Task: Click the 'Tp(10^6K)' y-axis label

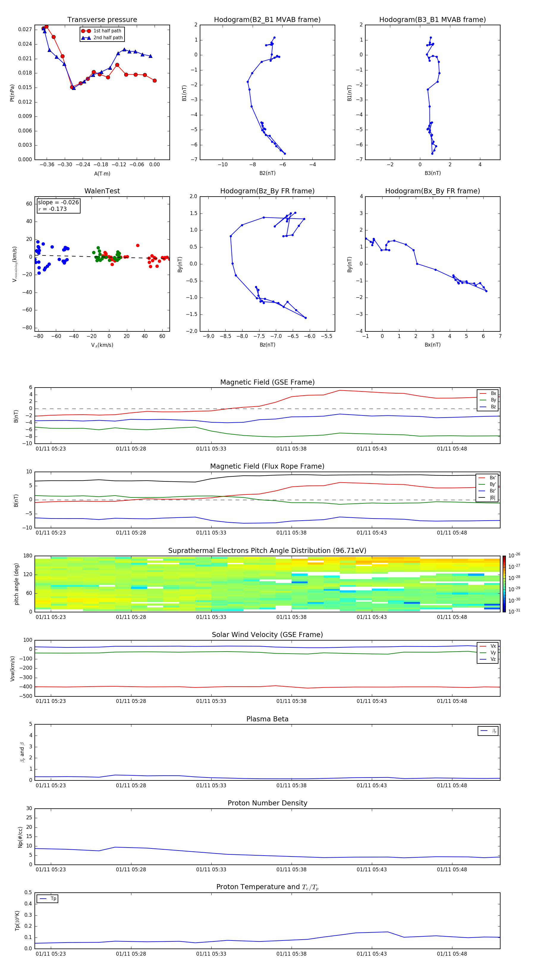Action: 18,921
